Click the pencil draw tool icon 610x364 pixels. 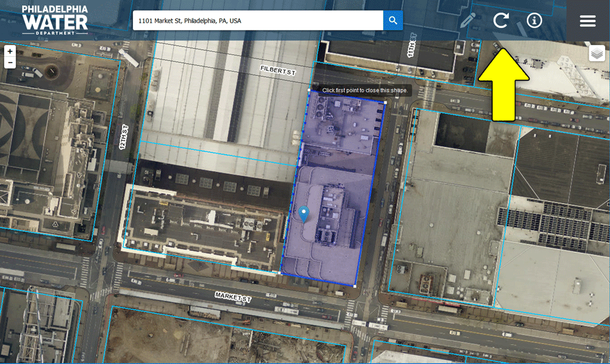click(x=468, y=20)
